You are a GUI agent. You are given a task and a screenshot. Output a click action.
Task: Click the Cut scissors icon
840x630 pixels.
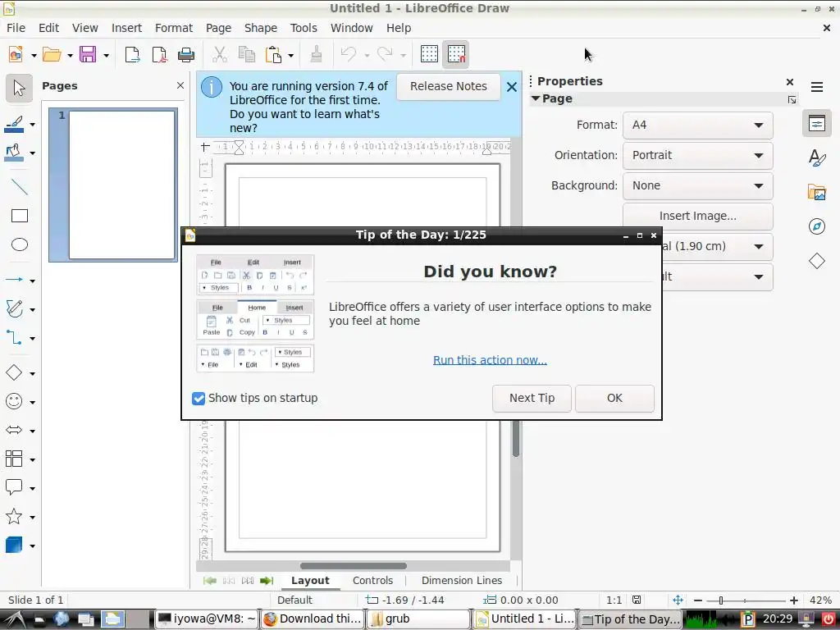point(220,55)
